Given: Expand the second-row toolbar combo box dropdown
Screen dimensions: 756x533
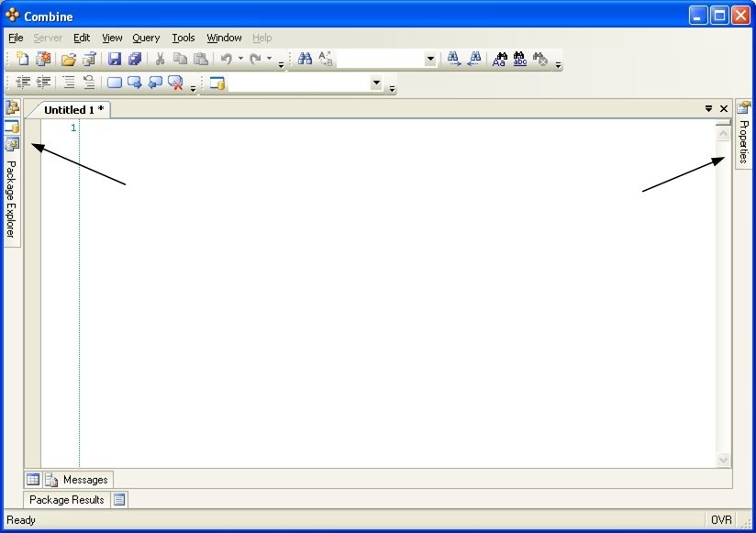Looking at the screenshot, I should point(375,83).
